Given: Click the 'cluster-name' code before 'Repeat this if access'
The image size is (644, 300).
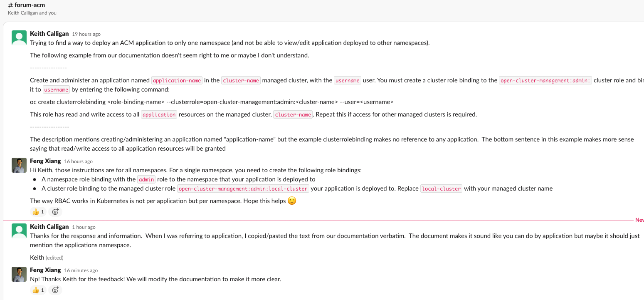Looking at the screenshot, I should point(293,115).
